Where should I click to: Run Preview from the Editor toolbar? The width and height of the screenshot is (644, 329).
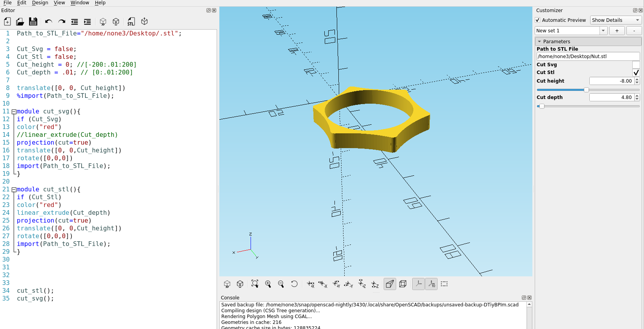coord(103,22)
